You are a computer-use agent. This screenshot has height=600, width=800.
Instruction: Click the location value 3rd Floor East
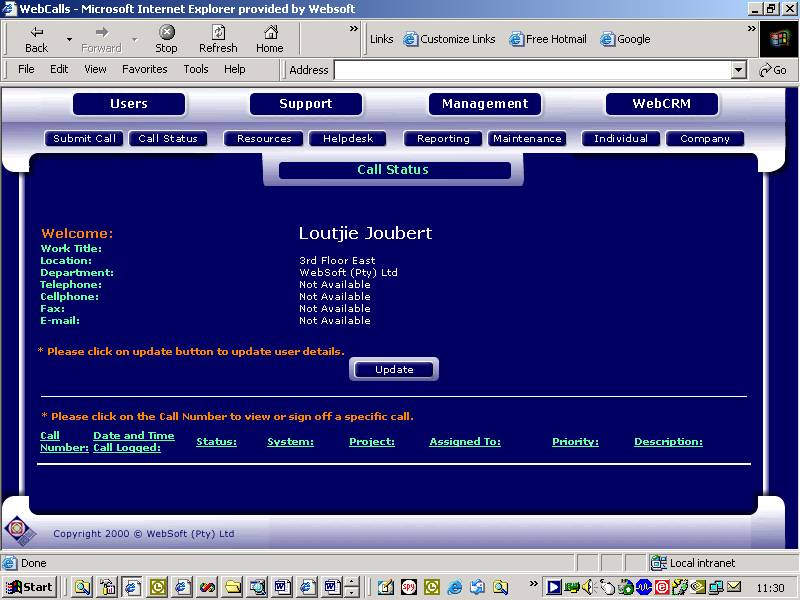pos(337,261)
